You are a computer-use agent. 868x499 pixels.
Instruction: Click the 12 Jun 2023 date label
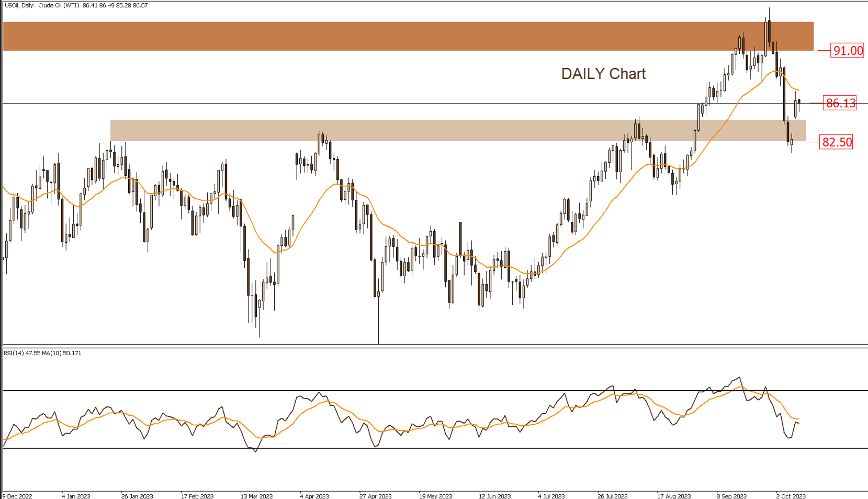click(494, 496)
